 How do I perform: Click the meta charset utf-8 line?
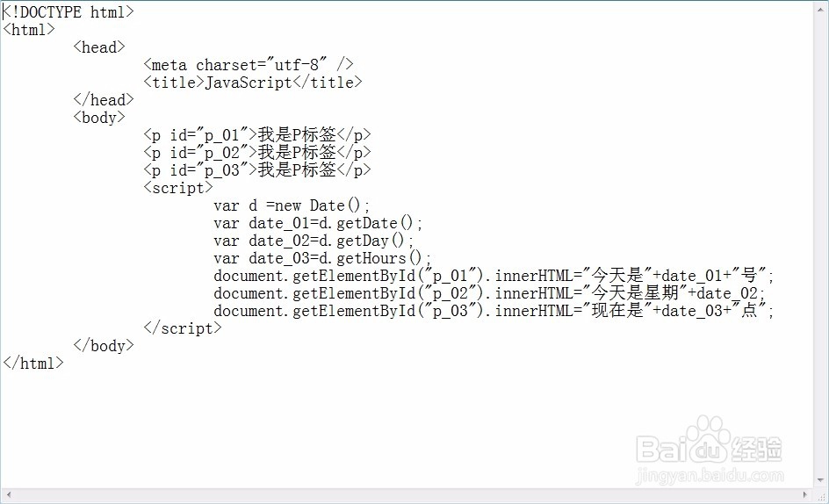(x=249, y=64)
